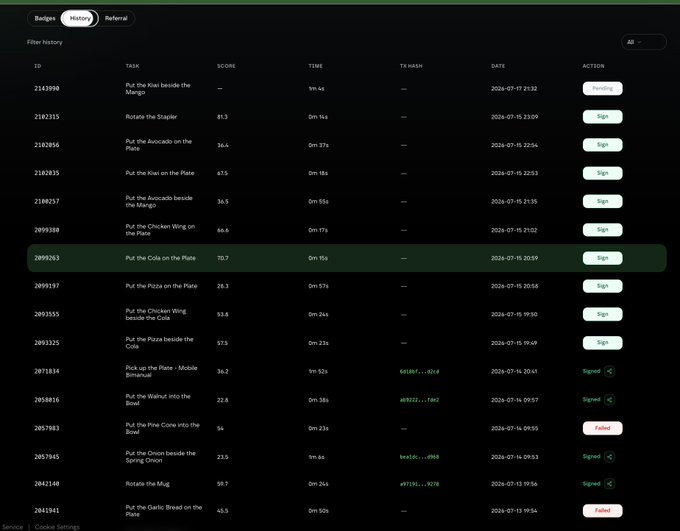The width and height of the screenshot is (680, 531).
Task: Select row ID 2143990
Action: [x=47, y=88]
